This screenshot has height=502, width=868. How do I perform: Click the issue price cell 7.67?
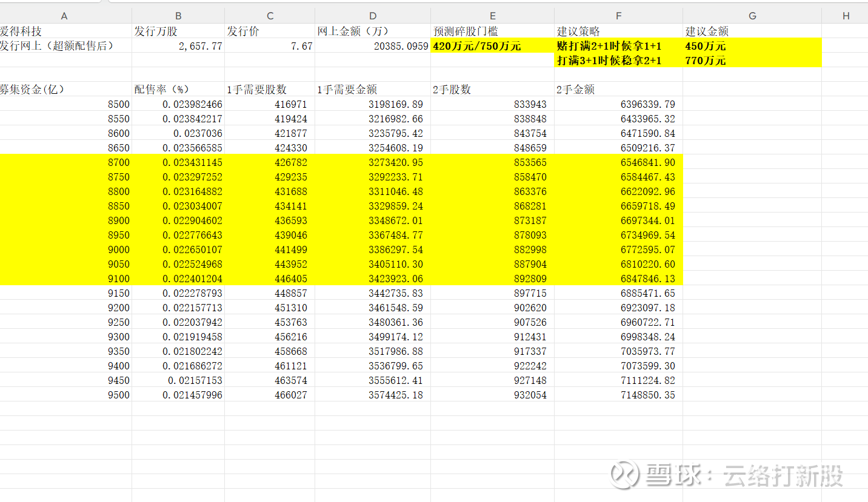270,46
